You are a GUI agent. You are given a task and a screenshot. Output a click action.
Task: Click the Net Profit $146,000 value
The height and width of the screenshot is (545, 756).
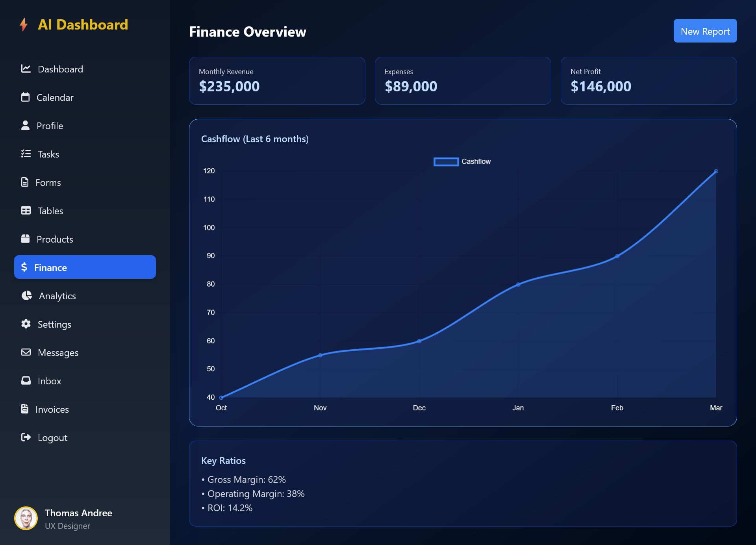click(601, 87)
